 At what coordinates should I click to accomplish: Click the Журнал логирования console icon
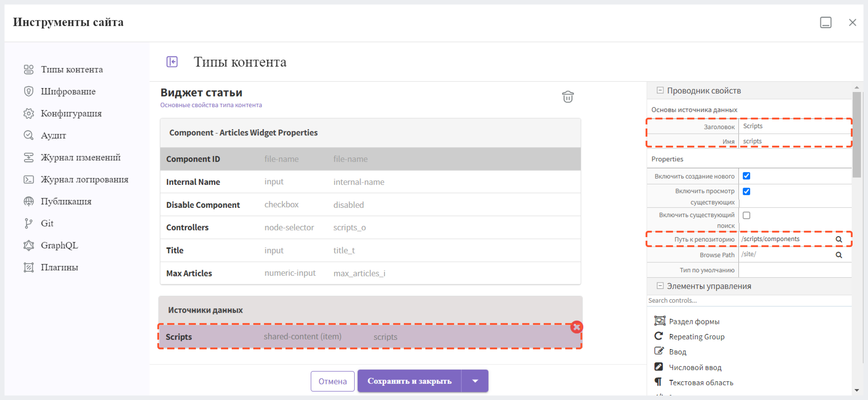pos(29,179)
